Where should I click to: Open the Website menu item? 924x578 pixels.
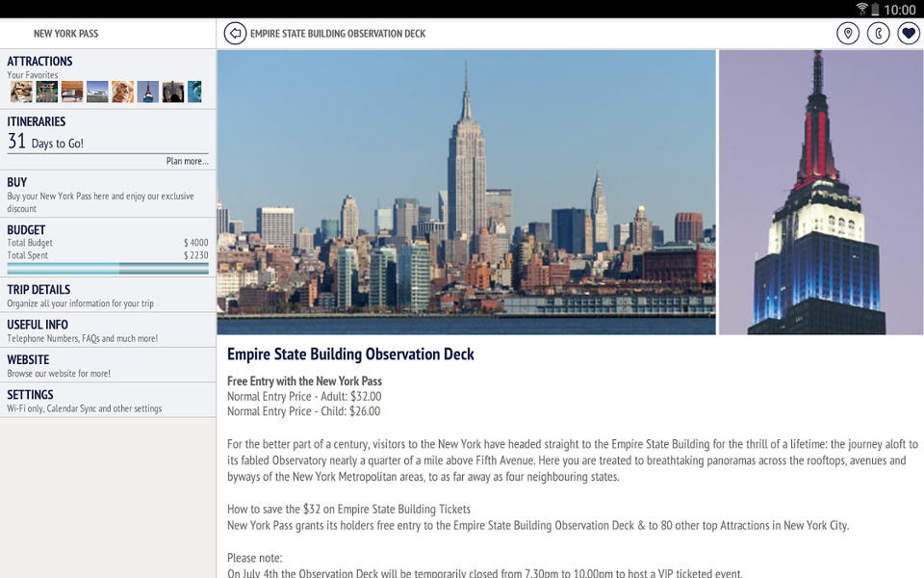108,365
